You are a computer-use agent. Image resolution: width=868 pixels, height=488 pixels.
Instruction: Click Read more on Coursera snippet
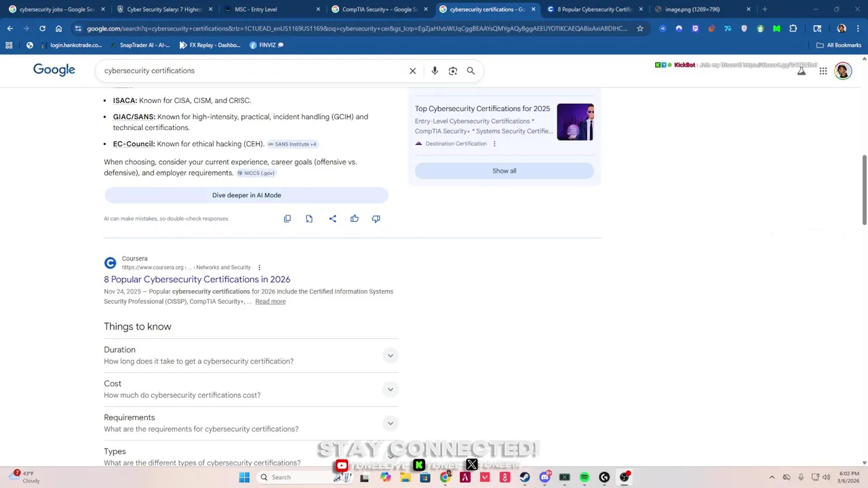click(271, 302)
